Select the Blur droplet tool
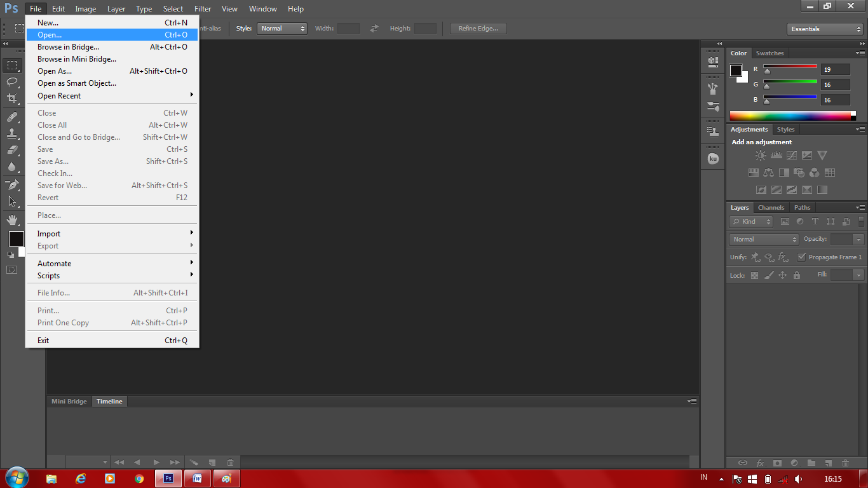 coord(12,166)
